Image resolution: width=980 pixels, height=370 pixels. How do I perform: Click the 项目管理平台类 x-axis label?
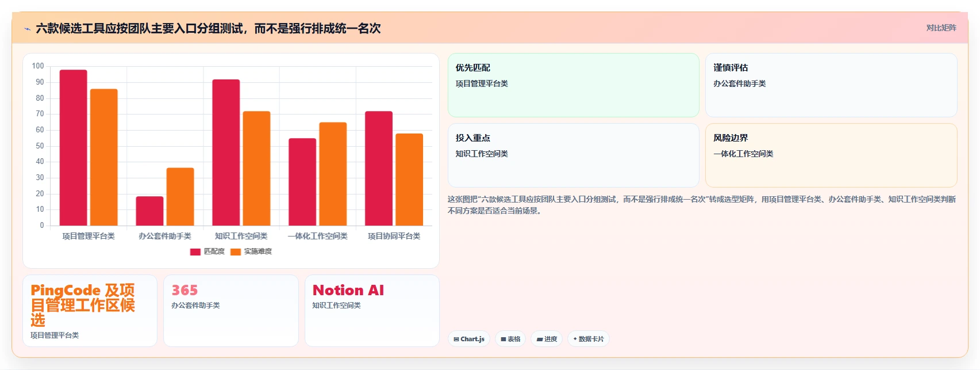89,236
